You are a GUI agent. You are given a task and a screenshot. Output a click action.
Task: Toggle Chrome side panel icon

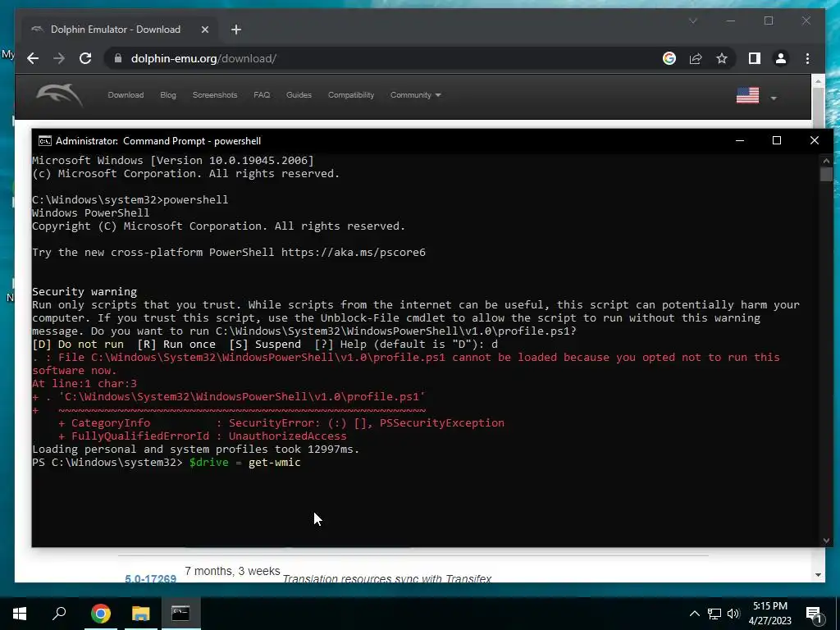(x=755, y=58)
